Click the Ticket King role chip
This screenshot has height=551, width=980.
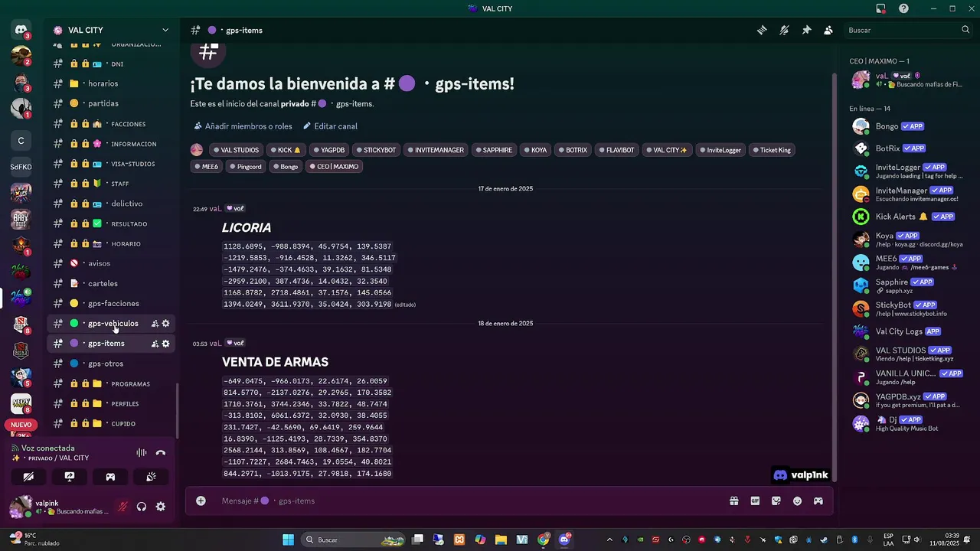(x=772, y=150)
